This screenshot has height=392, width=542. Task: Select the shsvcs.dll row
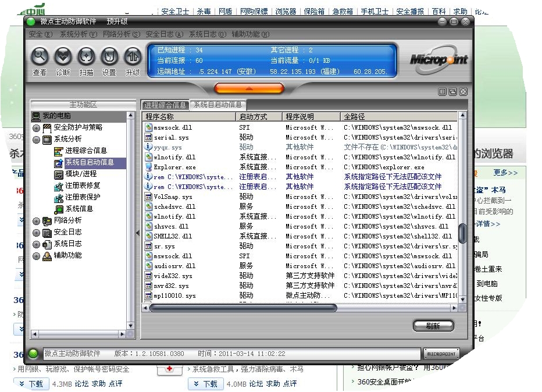[300, 226]
